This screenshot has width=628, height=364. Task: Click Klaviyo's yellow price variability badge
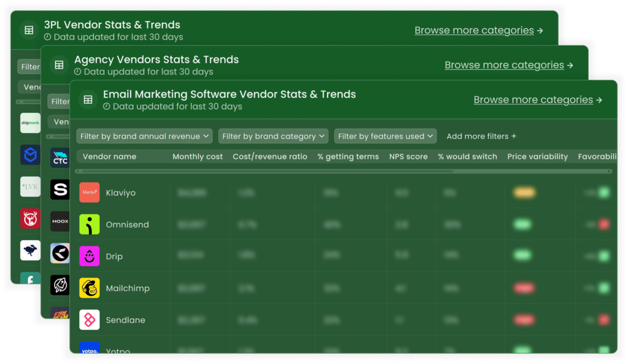[524, 193]
